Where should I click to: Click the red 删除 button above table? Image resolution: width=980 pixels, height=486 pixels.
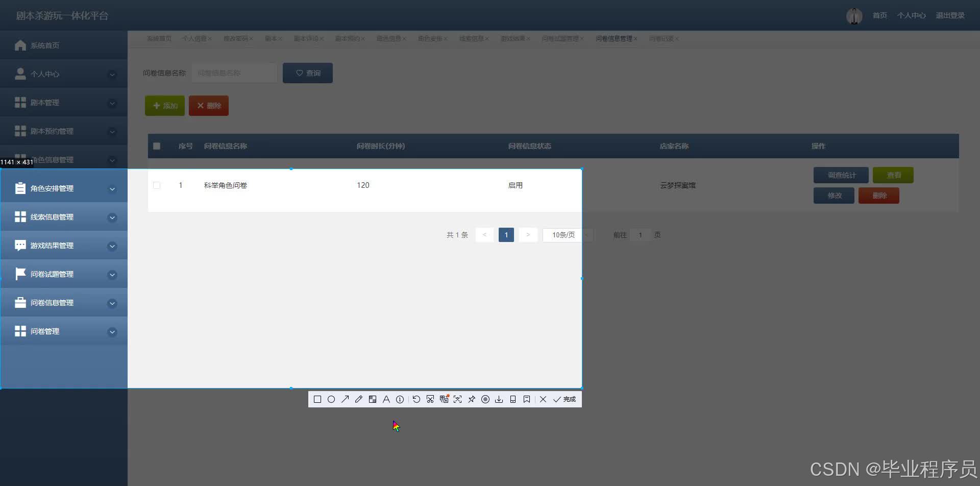pyautogui.click(x=209, y=106)
